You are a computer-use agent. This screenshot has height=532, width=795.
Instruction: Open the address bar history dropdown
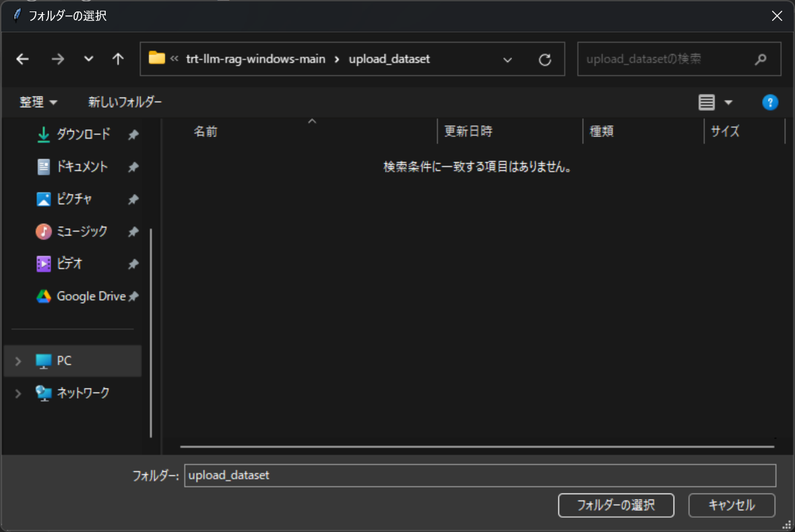pos(507,60)
